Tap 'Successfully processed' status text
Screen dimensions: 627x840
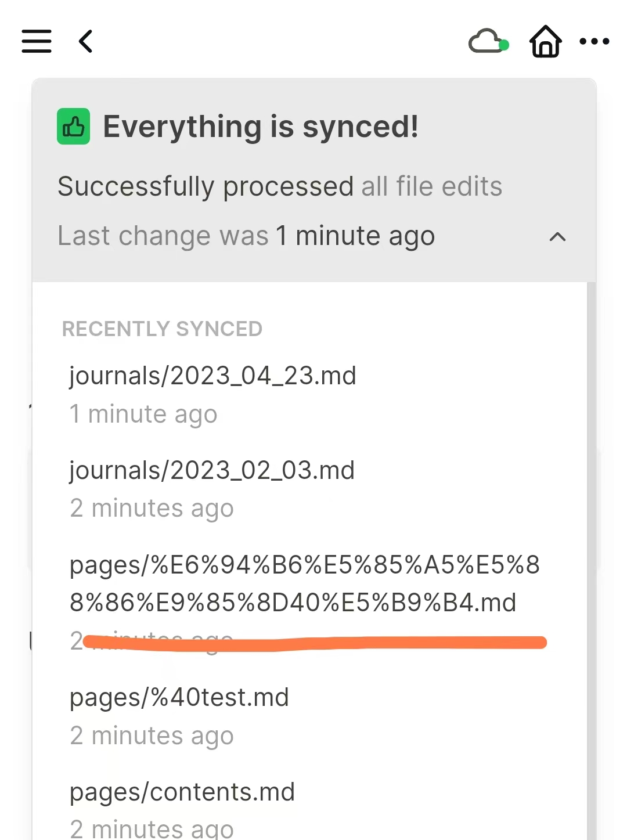[x=206, y=186]
